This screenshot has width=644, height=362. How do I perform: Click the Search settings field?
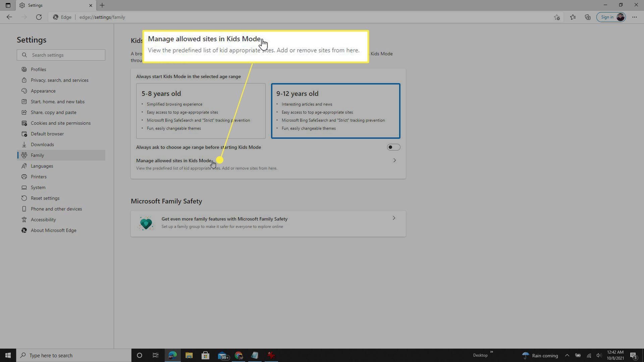point(61,55)
